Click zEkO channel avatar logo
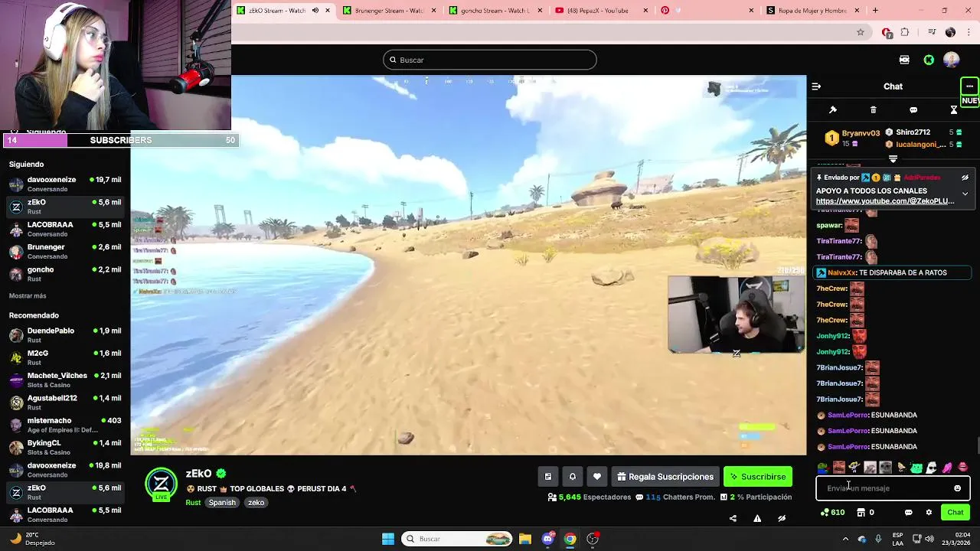The width and height of the screenshot is (980, 551). pos(162,484)
